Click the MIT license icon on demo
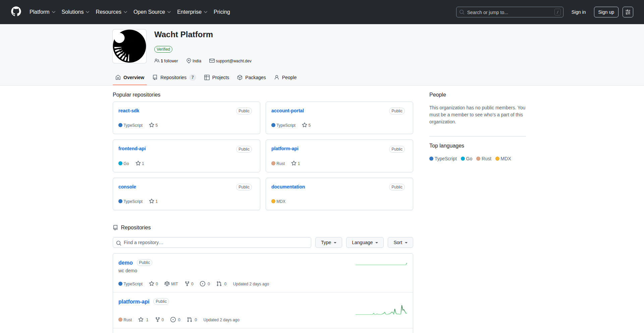 click(167, 284)
